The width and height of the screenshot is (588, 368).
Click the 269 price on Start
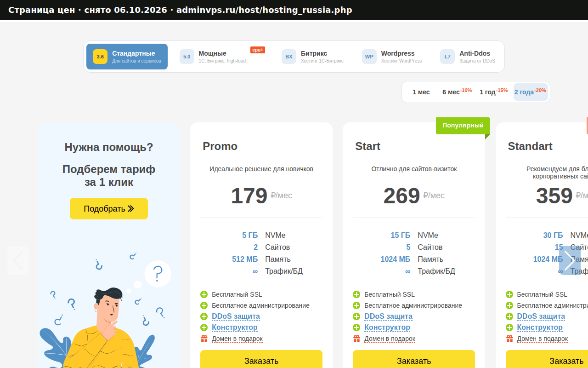coord(401,196)
